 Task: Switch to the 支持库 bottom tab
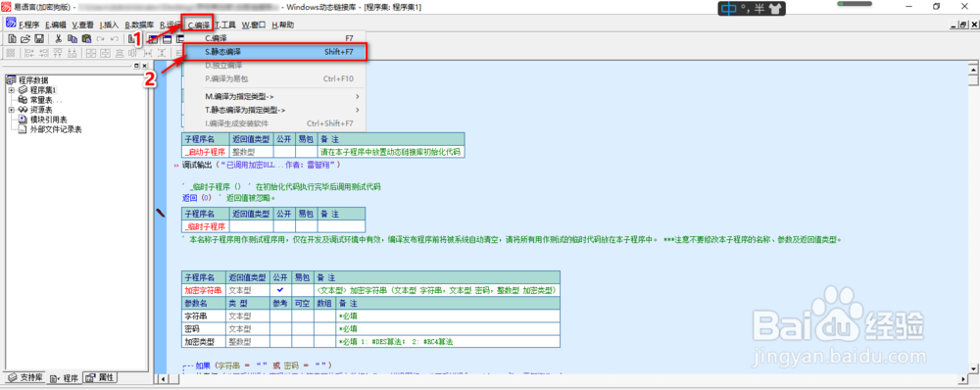pos(24,377)
